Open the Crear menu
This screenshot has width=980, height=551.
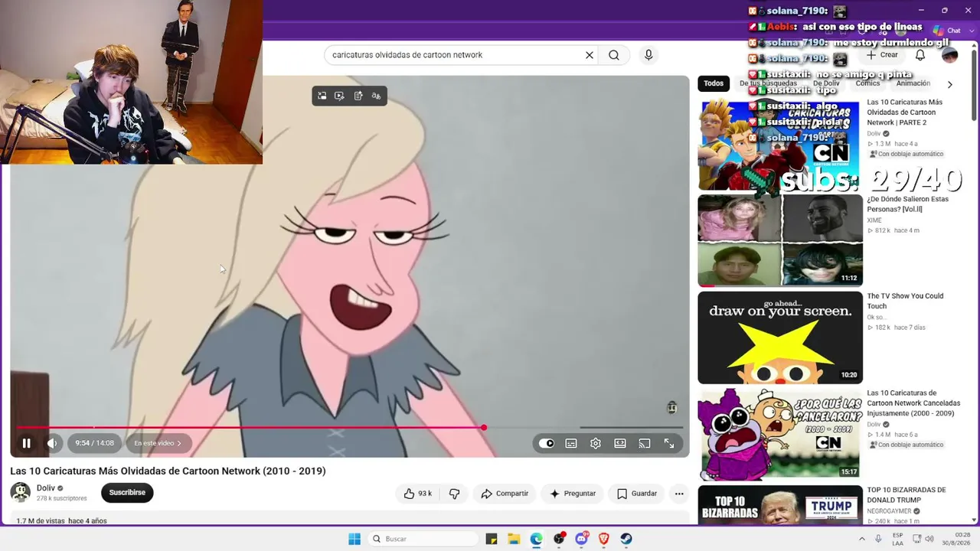pos(882,55)
